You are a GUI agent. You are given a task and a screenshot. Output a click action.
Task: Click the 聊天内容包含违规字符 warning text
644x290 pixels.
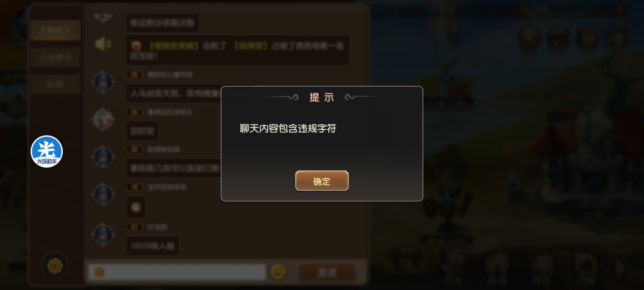tap(288, 128)
